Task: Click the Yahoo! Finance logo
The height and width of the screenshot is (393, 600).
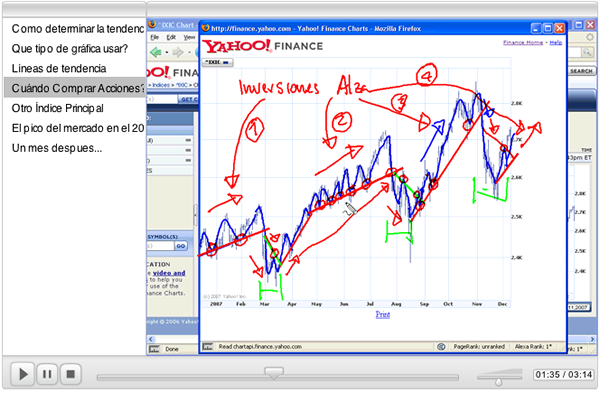Action: 263,46
